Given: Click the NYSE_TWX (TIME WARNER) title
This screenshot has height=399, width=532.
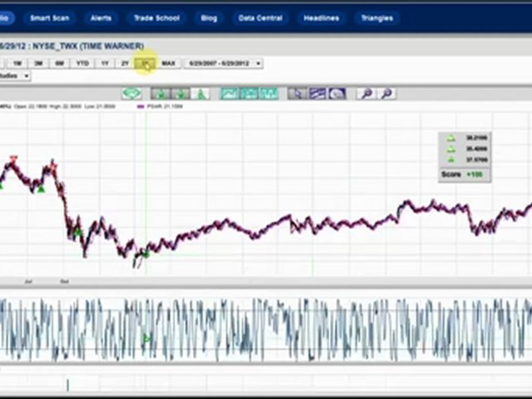Looking at the screenshot, I should pos(88,46).
